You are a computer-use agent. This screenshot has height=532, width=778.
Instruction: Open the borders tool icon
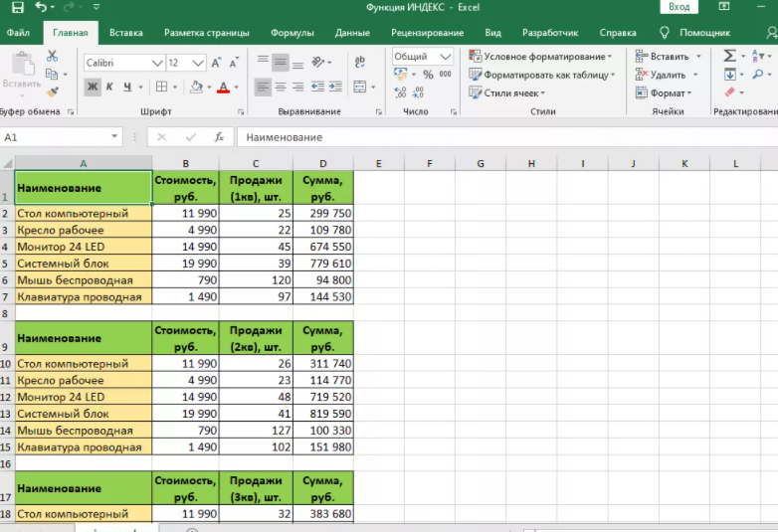click(x=161, y=87)
